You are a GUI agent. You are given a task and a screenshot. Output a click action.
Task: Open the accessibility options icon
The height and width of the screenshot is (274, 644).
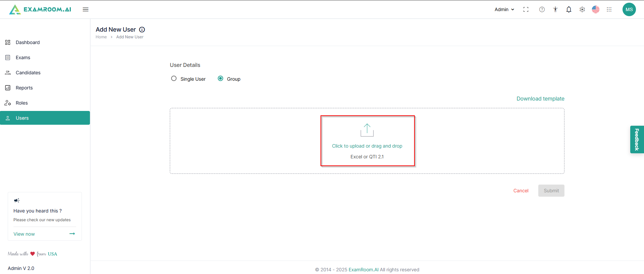pyautogui.click(x=555, y=9)
